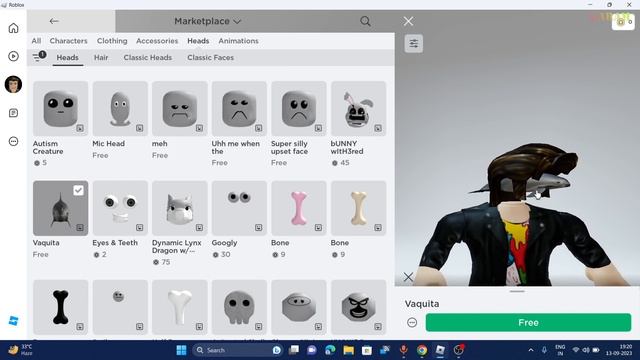Open Vaquita item more options ellipsis
Image resolution: width=640 pixels, height=360 pixels.
412,323
